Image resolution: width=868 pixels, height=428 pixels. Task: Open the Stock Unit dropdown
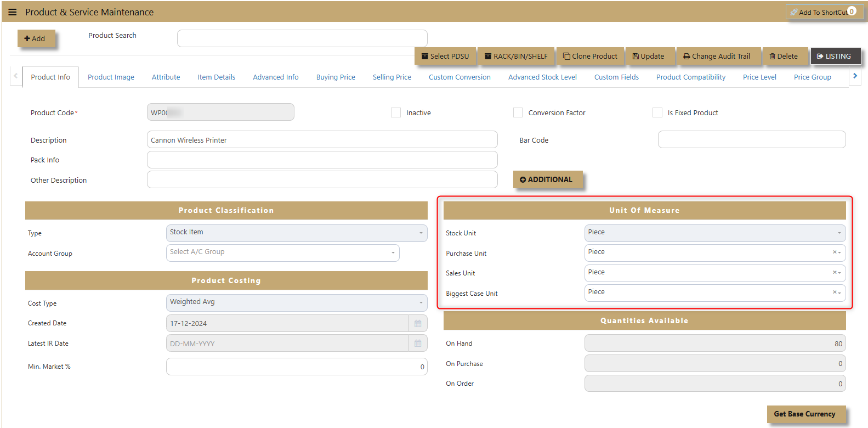pos(715,233)
